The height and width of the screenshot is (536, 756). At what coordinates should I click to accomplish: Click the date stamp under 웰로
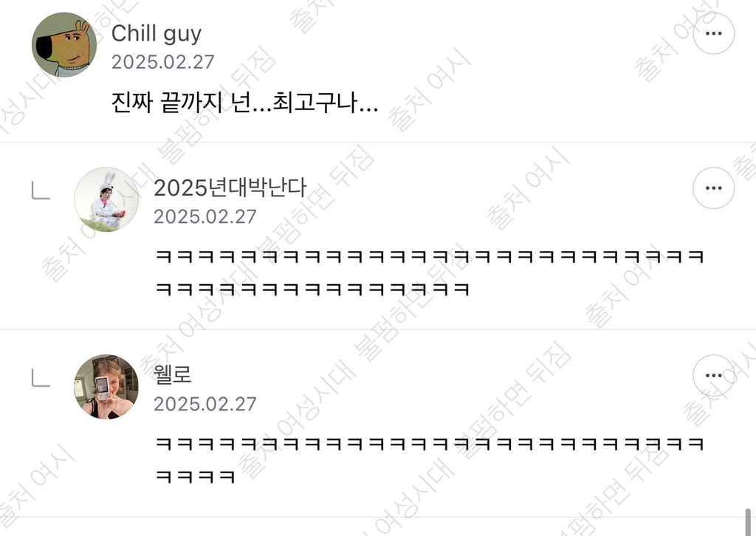(x=205, y=404)
